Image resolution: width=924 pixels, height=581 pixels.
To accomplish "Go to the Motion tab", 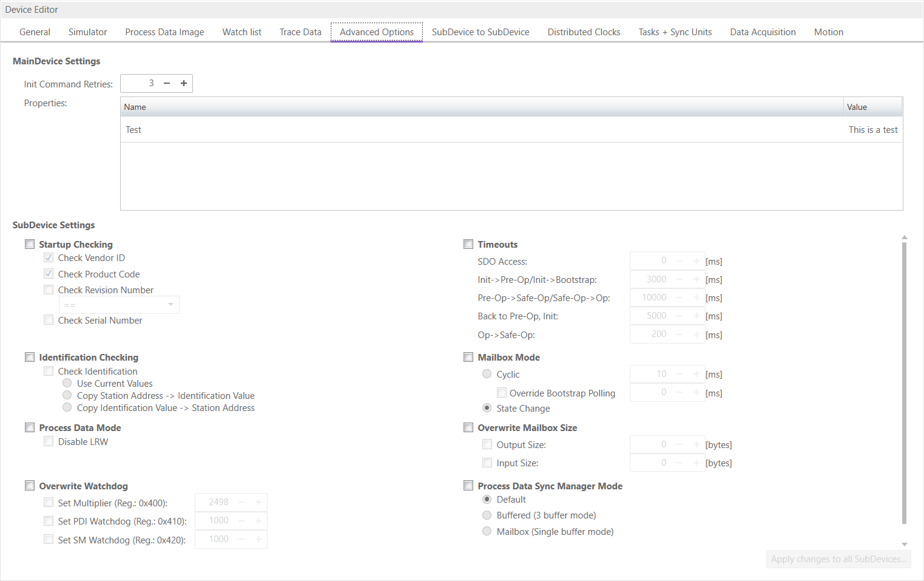I will pyautogui.click(x=828, y=32).
